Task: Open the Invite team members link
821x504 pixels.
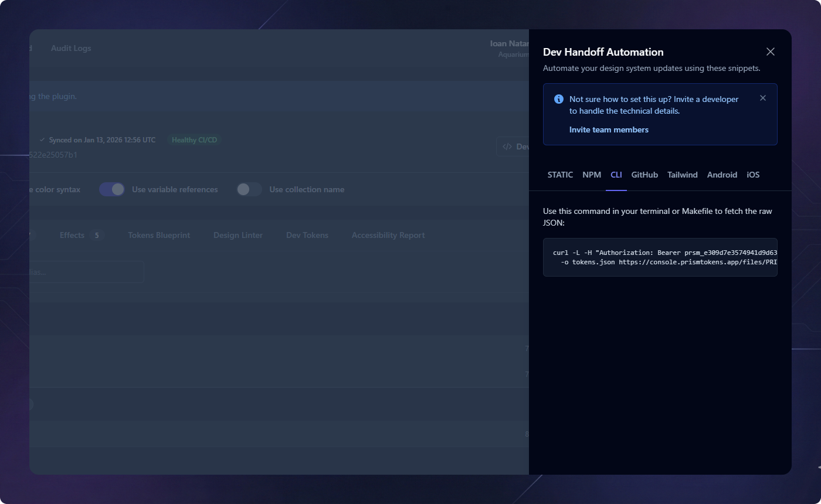Action: point(609,130)
